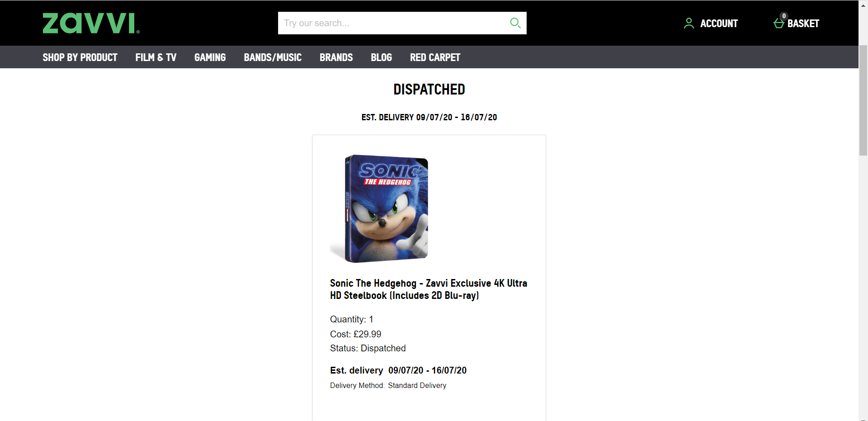Click the Zavvi logo
Image resolution: width=868 pixels, height=421 pixels.
pos(91,23)
